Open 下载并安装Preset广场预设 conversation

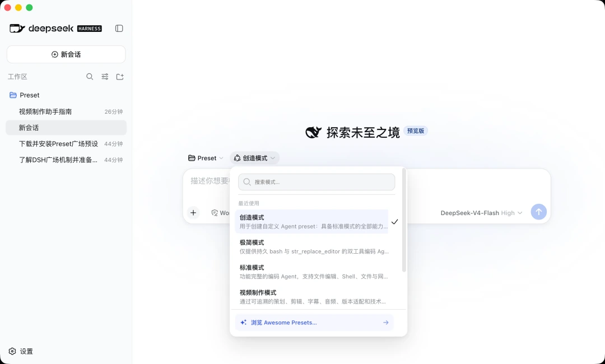pos(66,144)
